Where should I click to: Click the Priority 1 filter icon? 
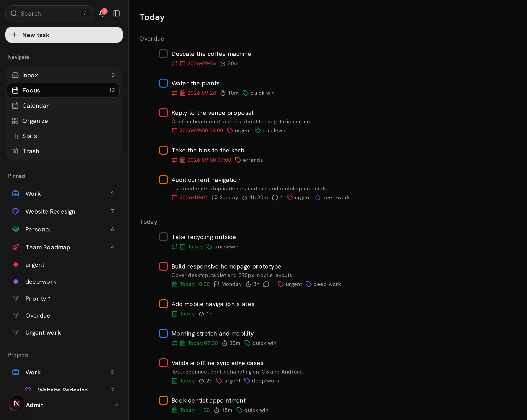[16, 298]
